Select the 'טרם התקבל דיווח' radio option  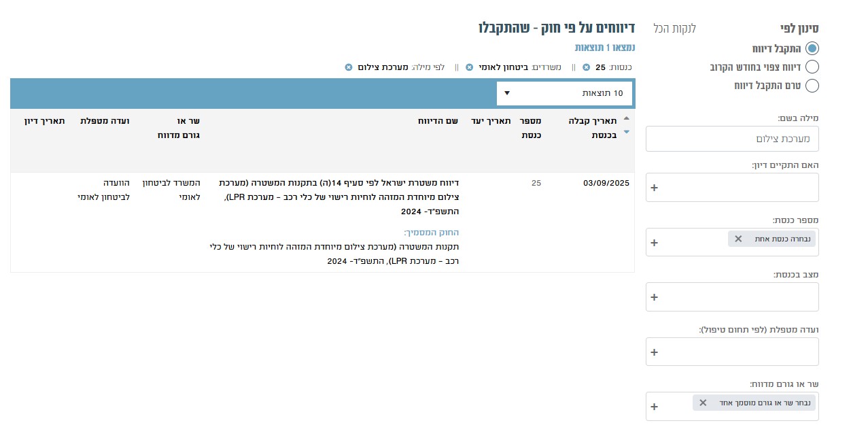point(812,86)
